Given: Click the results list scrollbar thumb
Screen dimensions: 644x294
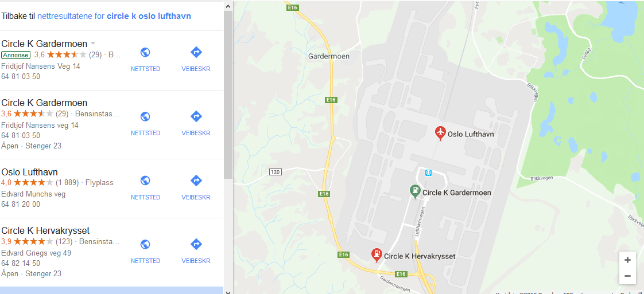Looking at the screenshot, I should click(228, 95).
